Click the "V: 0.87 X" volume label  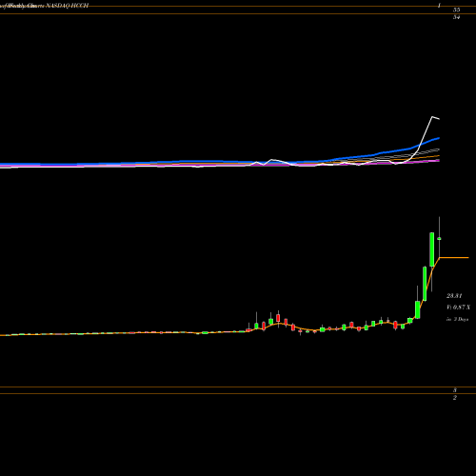(x=458, y=307)
